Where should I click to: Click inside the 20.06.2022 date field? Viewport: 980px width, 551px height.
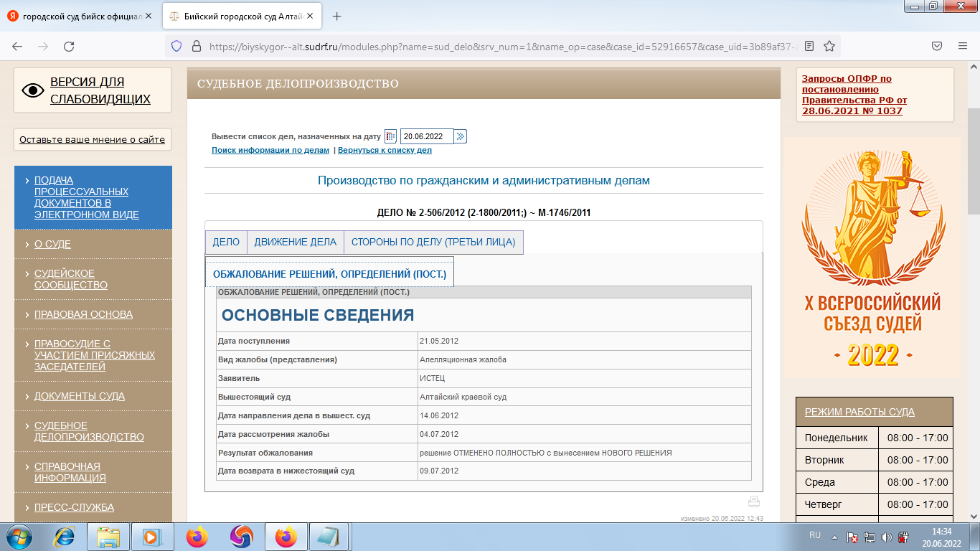tap(428, 136)
